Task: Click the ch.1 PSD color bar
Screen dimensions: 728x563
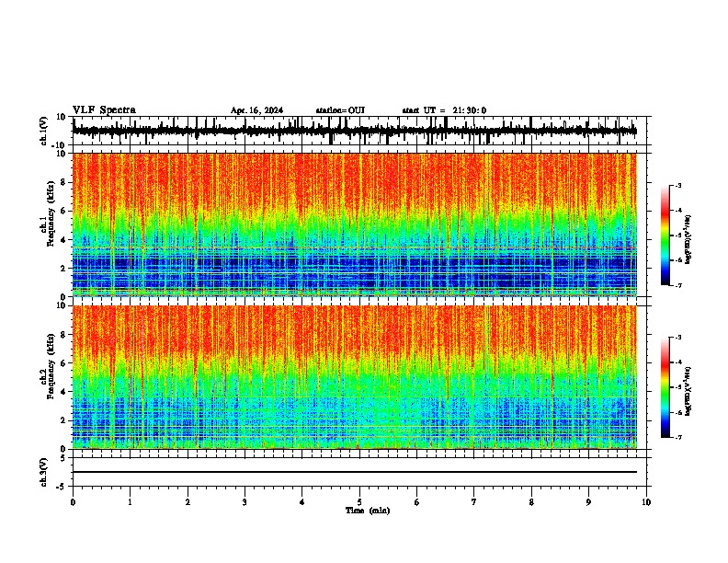Action: coord(665,236)
